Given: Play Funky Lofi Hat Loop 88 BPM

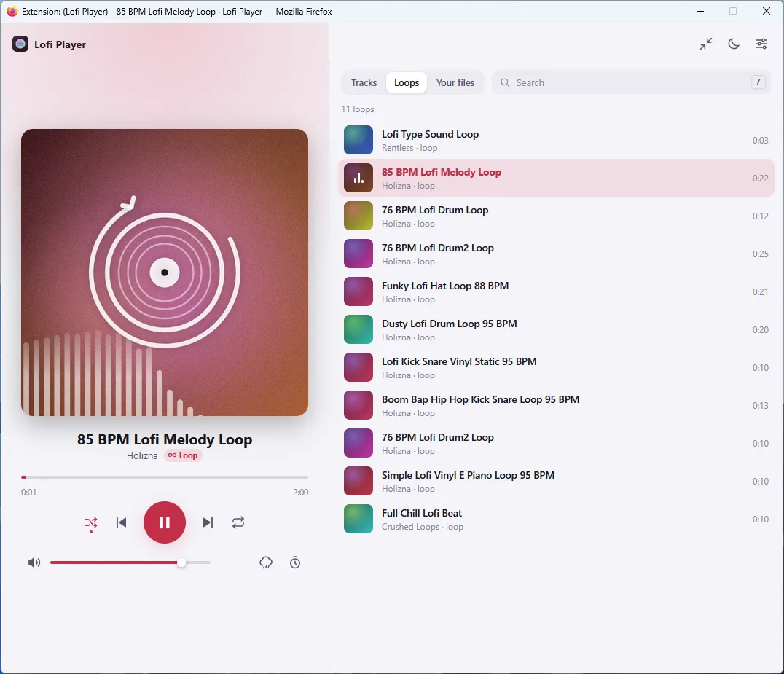Looking at the screenshot, I should [556, 292].
